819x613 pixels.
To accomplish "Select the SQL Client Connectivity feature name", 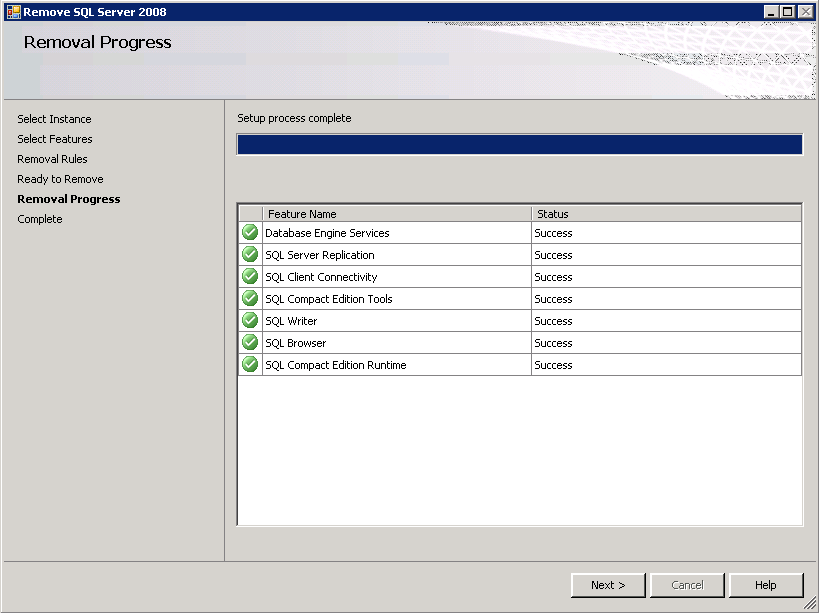I will [x=321, y=277].
